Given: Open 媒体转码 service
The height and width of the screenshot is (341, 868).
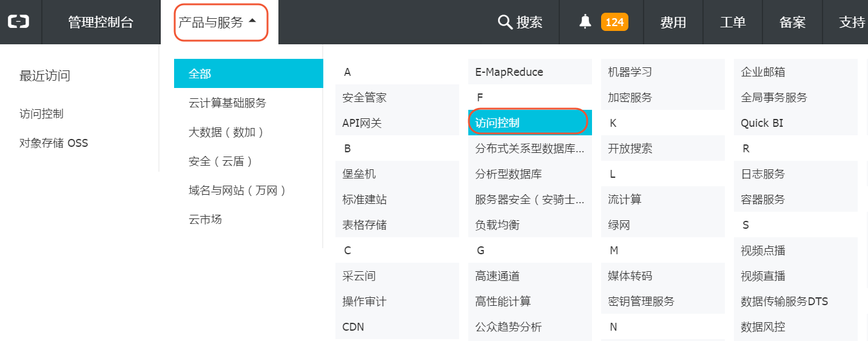Looking at the screenshot, I should (x=663, y=275).
